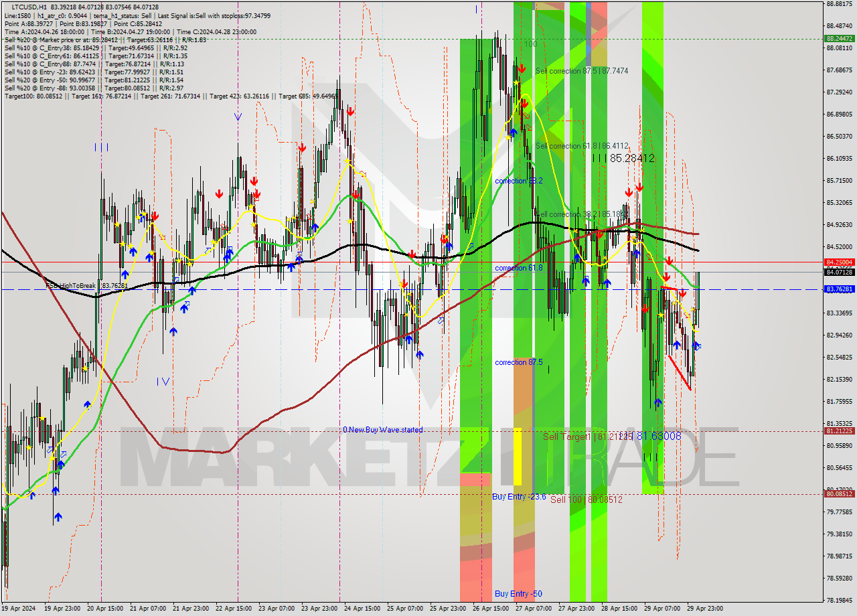Click the blue 'correction 87.5' label

click(519, 362)
